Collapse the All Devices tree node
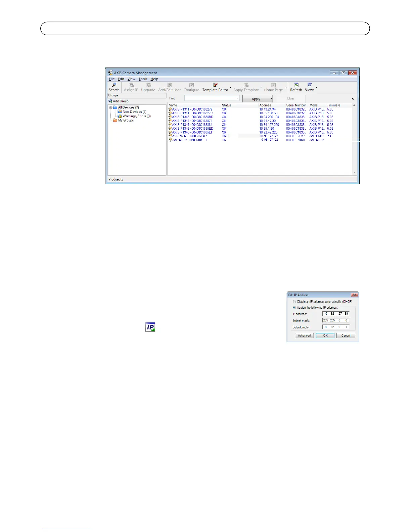Screen dimensions: 411x532 pos(110,108)
